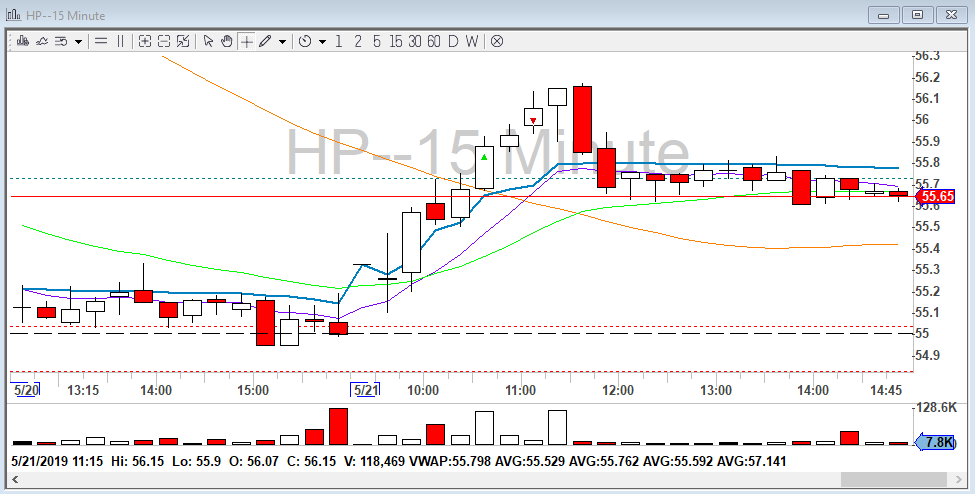Click the tallest red volume bar
This screenshot has height=494, width=975.
pyautogui.click(x=338, y=426)
